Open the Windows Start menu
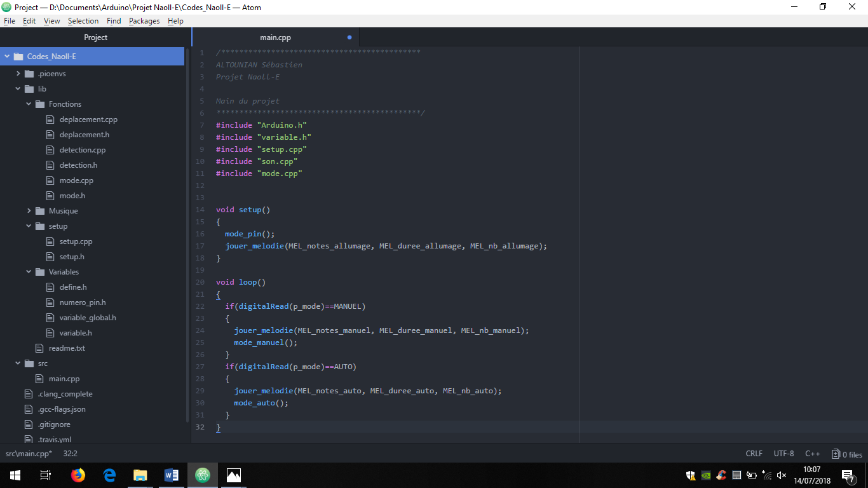The height and width of the screenshot is (488, 868). pos(15,475)
